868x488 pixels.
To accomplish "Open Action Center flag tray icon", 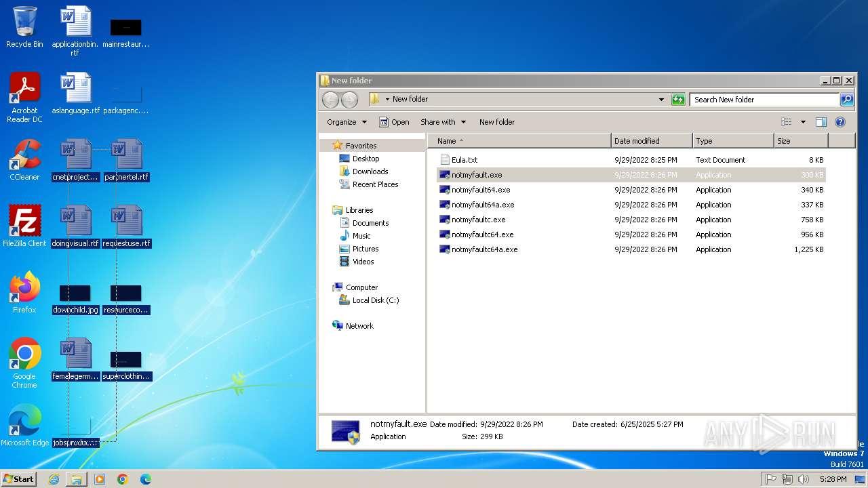I will pos(770,479).
